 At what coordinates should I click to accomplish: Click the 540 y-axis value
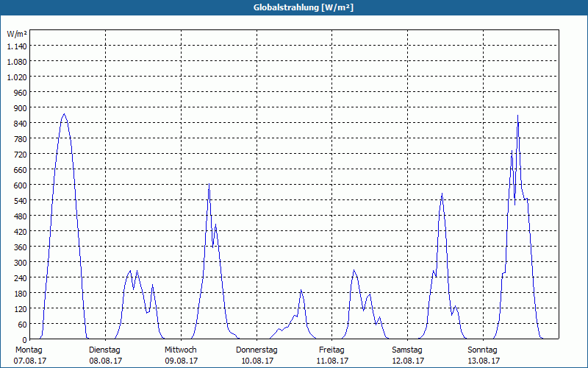21,200
